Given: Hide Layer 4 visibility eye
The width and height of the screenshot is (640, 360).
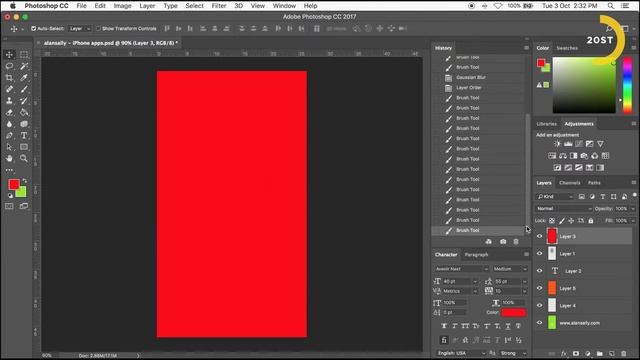Looking at the screenshot, I should point(540,305).
